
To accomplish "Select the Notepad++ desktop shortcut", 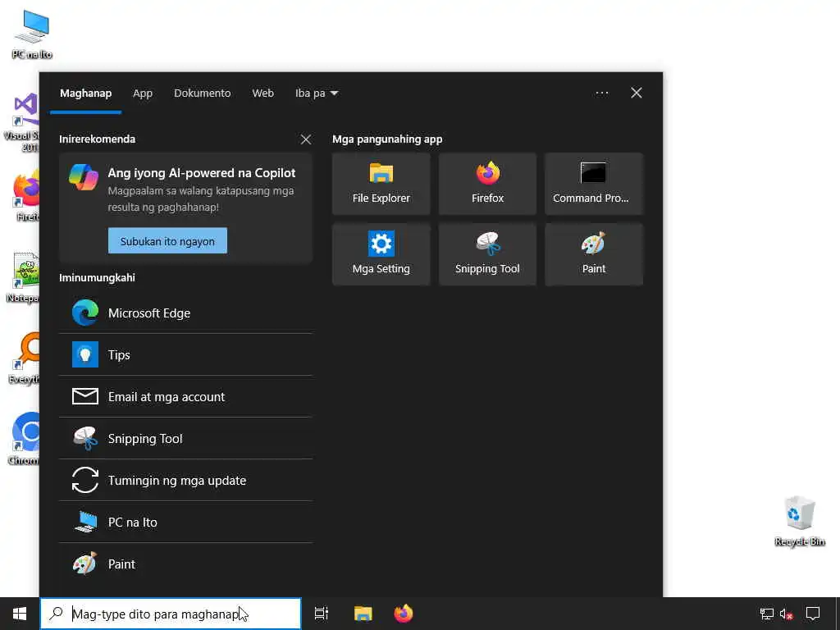I will click(x=24, y=277).
